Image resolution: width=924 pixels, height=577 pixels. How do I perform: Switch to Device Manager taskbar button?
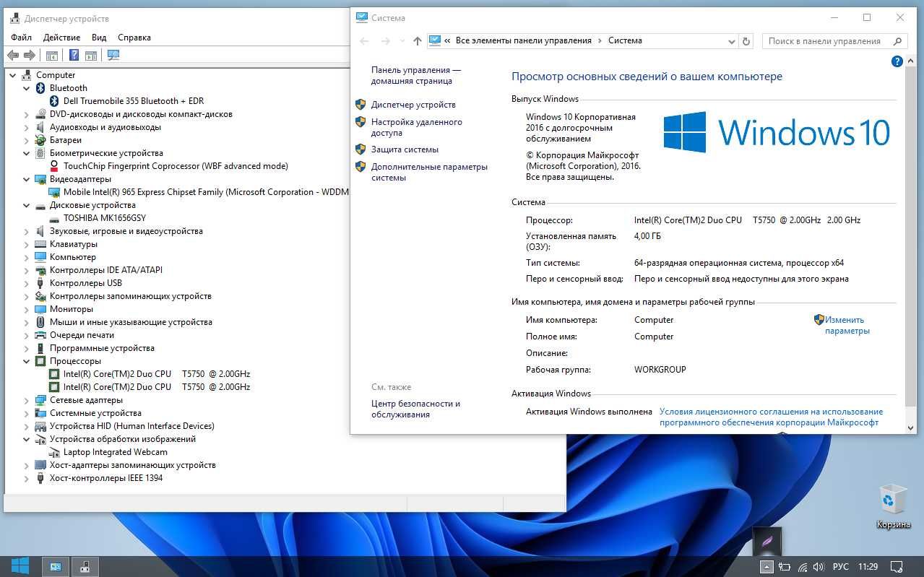(85, 567)
